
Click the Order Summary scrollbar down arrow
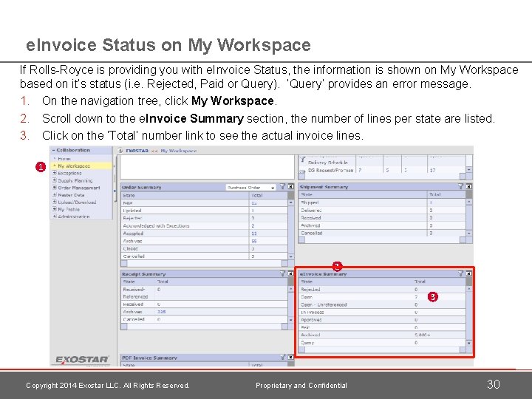291,256
